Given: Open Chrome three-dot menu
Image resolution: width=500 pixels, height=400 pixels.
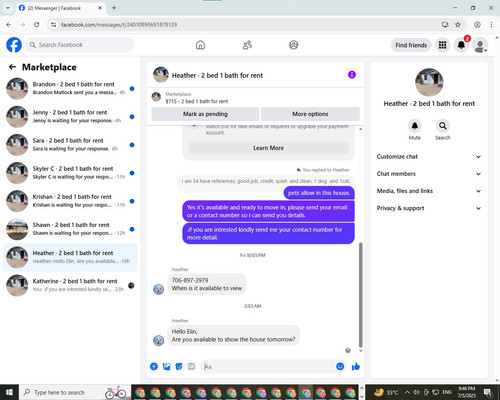Looking at the screenshot, I should (x=491, y=25).
